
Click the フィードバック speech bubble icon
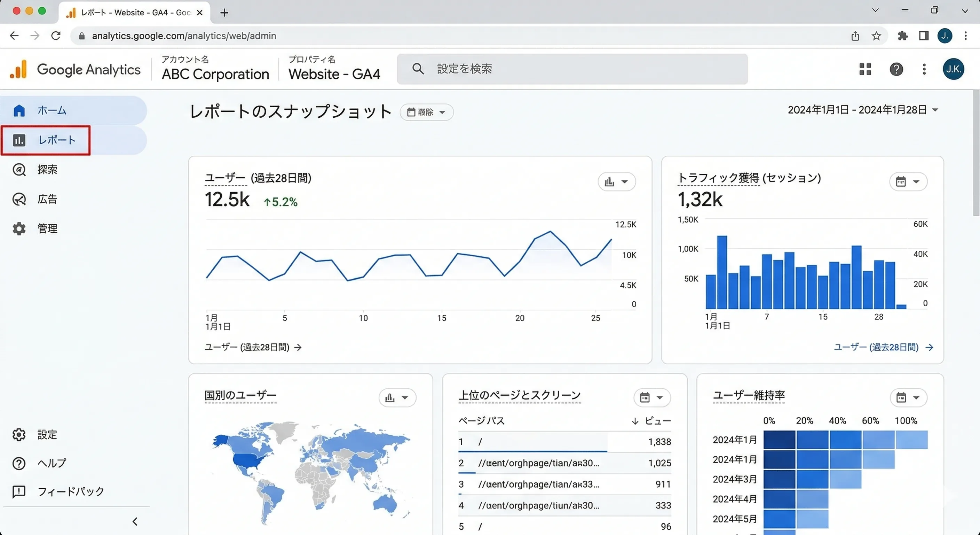(19, 491)
